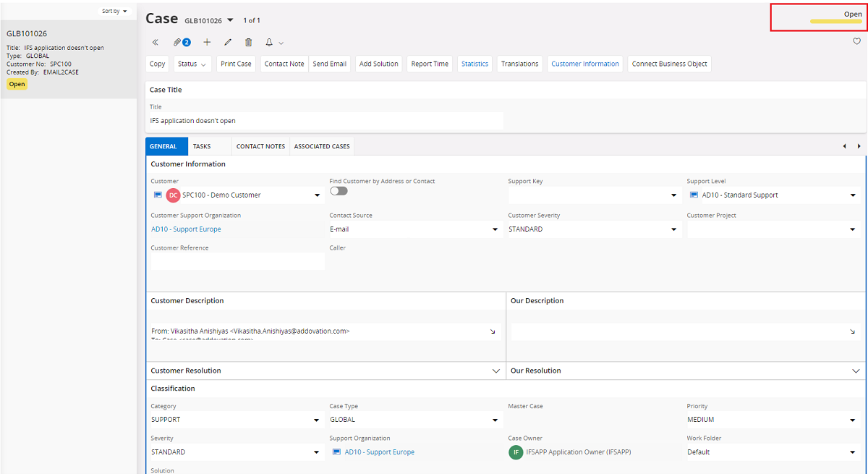Click the Contact Note button
Viewport: 868px width, 474px height.
[284, 64]
